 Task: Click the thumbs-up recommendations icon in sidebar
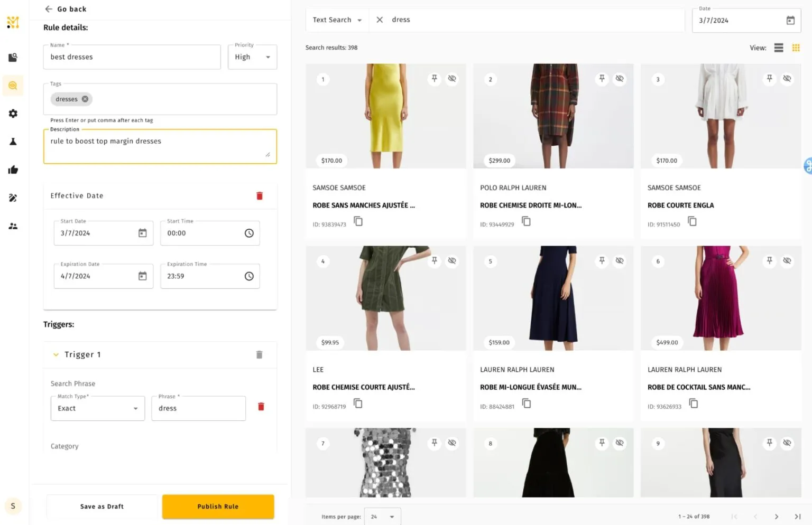tap(13, 170)
